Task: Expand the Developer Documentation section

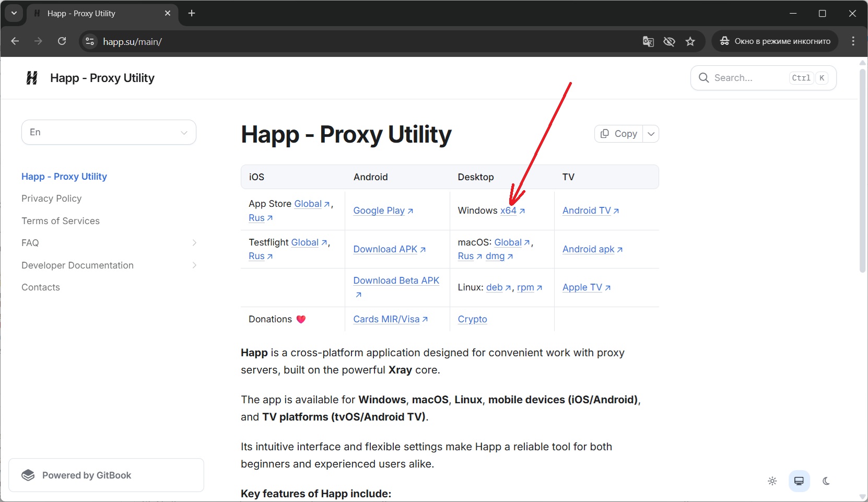Action: [194, 265]
